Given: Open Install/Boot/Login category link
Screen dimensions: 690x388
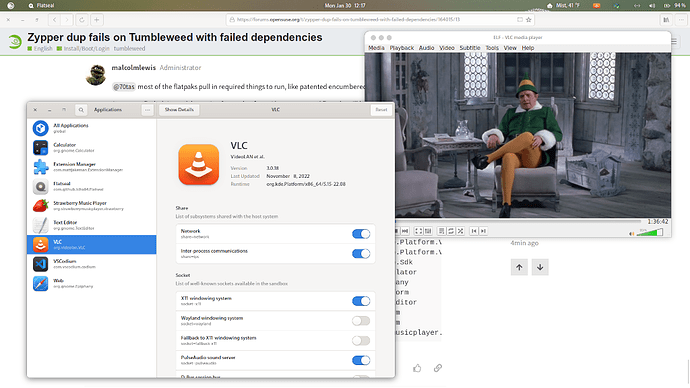Looking at the screenshot, I should 83,48.
